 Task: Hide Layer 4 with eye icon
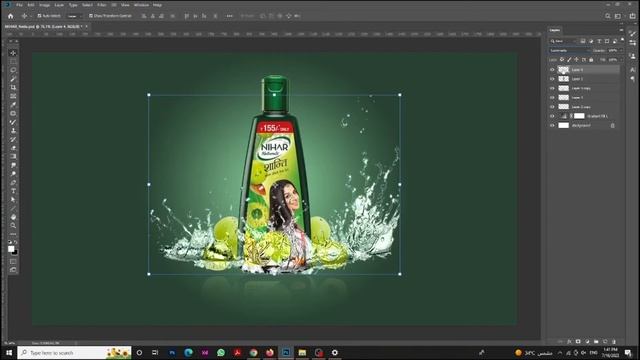coord(552,70)
